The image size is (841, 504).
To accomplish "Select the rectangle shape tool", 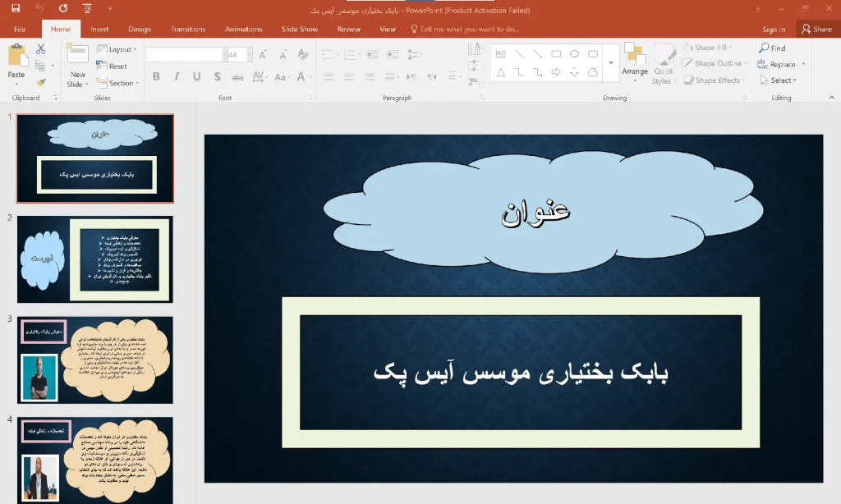I will point(555,52).
